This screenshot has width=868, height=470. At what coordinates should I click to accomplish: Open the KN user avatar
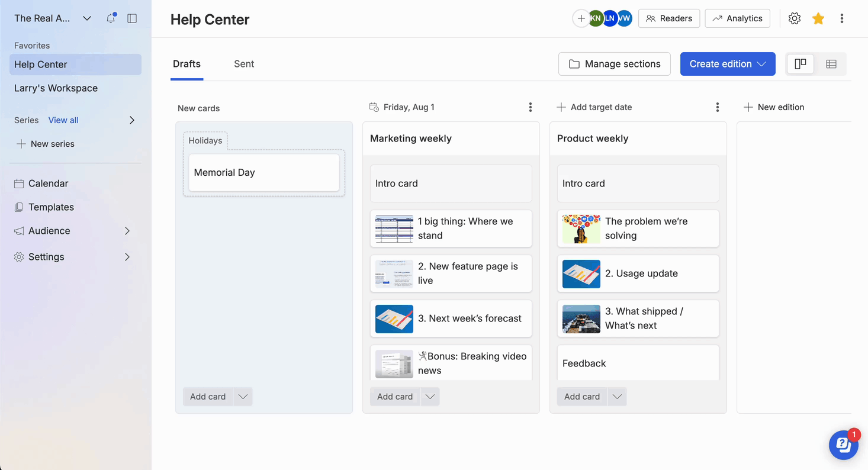pyautogui.click(x=596, y=18)
